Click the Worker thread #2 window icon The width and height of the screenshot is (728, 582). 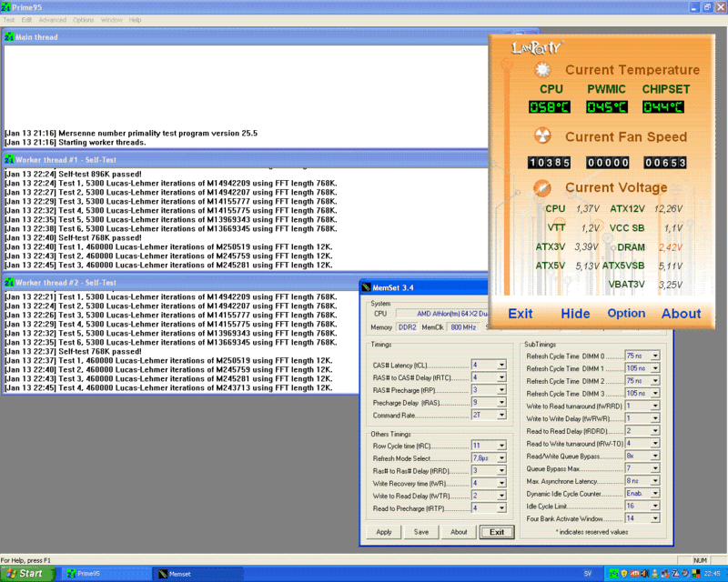9,282
